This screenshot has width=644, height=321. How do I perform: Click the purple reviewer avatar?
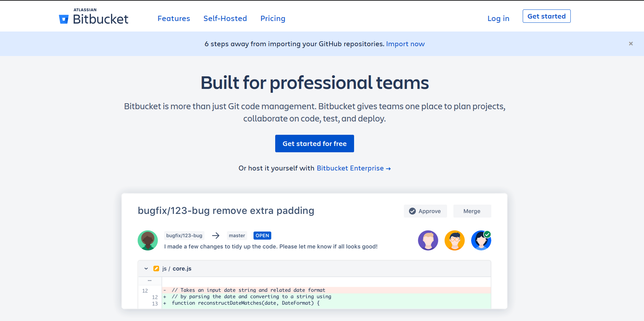(428, 240)
